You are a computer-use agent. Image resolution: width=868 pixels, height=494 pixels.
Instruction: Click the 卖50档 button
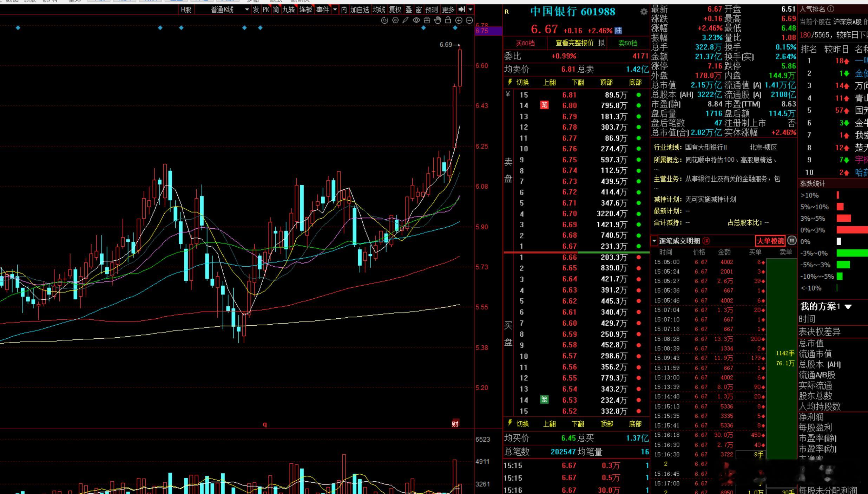pos(628,43)
